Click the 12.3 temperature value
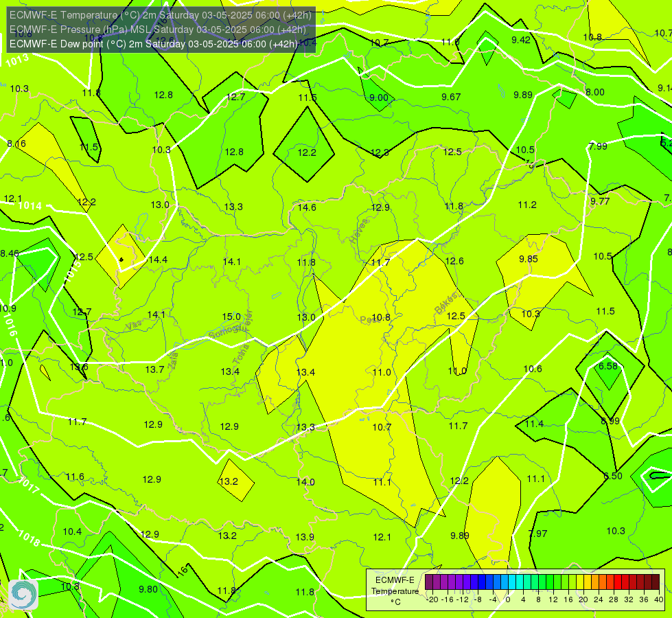672x618 pixels. click(380, 152)
